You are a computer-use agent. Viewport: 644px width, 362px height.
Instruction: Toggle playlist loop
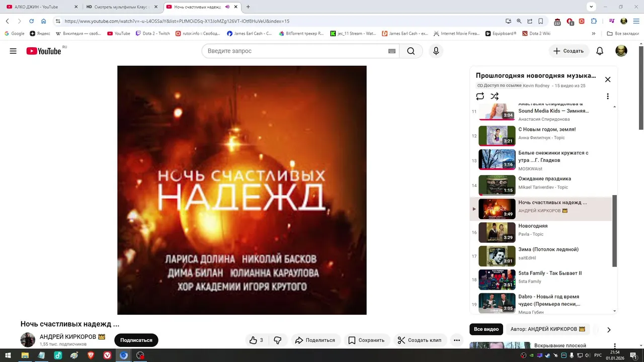(x=480, y=96)
